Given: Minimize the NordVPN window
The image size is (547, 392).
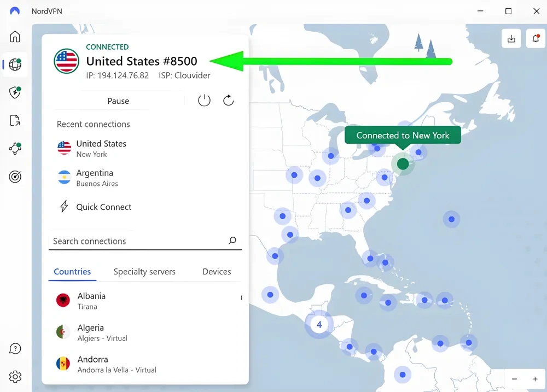Looking at the screenshot, I should (x=480, y=11).
